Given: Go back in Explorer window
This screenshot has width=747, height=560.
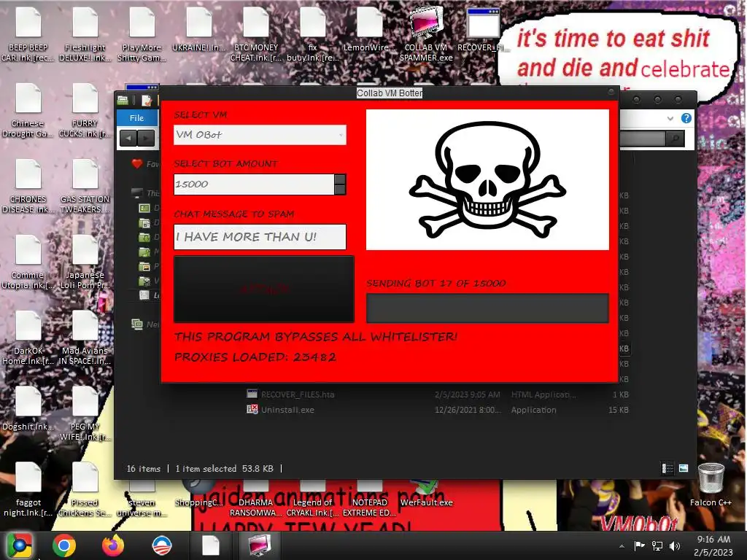Looking at the screenshot, I should tap(128, 138).
